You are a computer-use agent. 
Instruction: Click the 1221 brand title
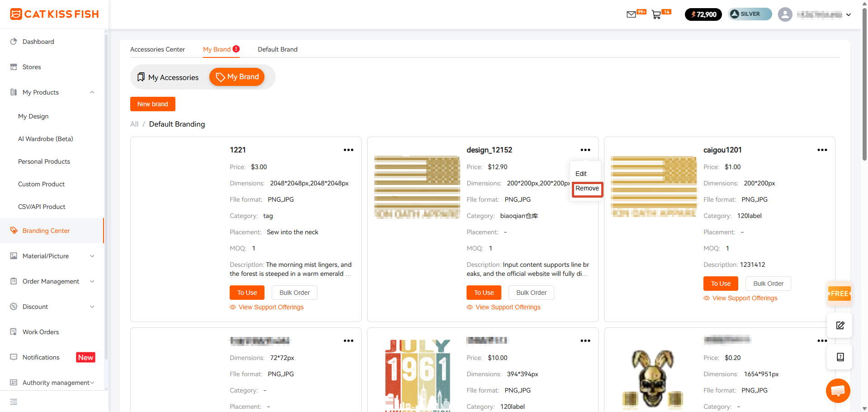(238, 150)
